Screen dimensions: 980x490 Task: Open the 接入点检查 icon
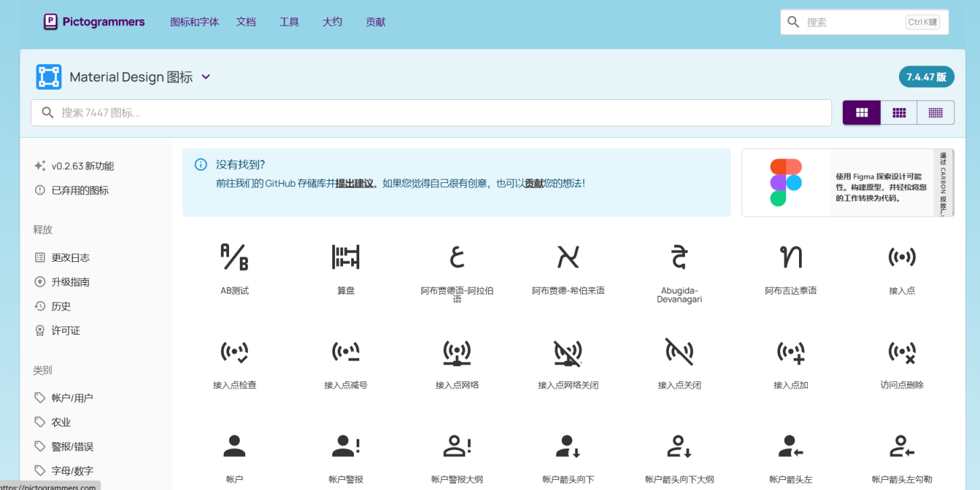coord(234,352)
